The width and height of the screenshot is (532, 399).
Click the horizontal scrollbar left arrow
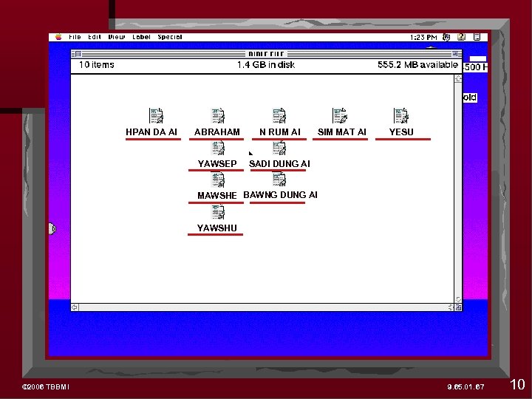pos(75,307)
